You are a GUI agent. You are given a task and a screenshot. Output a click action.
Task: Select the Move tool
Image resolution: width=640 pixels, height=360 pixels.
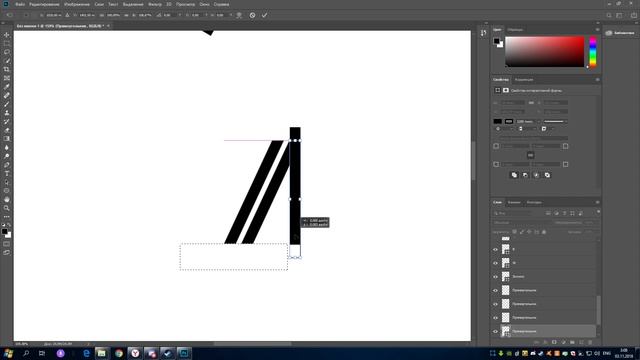point(7,35)
